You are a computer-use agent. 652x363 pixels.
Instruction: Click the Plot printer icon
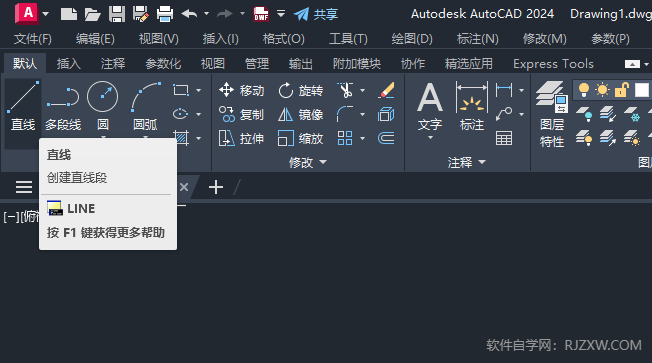point(165,14)
